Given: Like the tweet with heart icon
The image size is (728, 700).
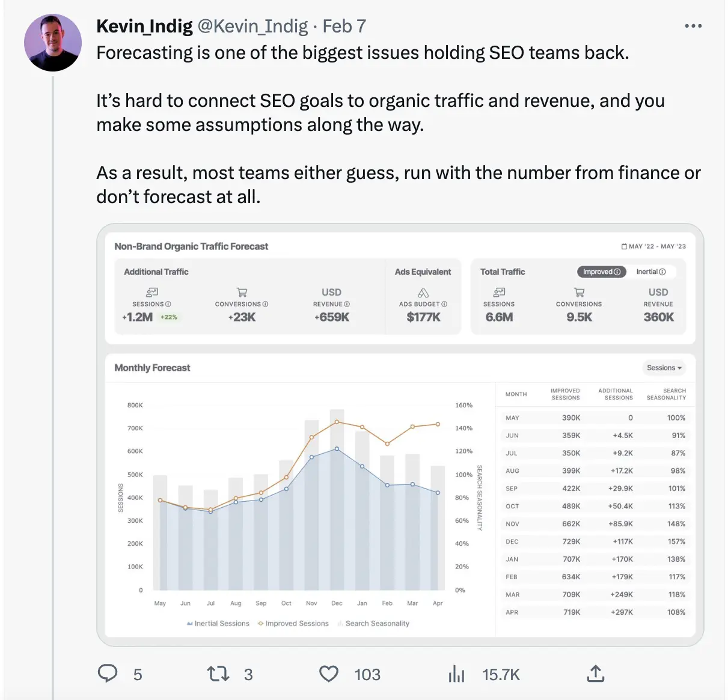Looking at the screenshot, I should tap(329, 674).
